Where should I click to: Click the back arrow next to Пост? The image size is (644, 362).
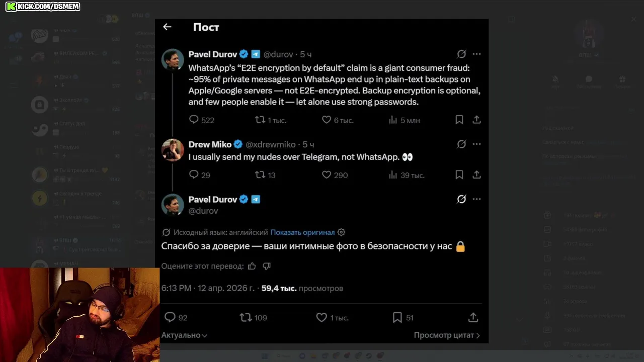167,27
